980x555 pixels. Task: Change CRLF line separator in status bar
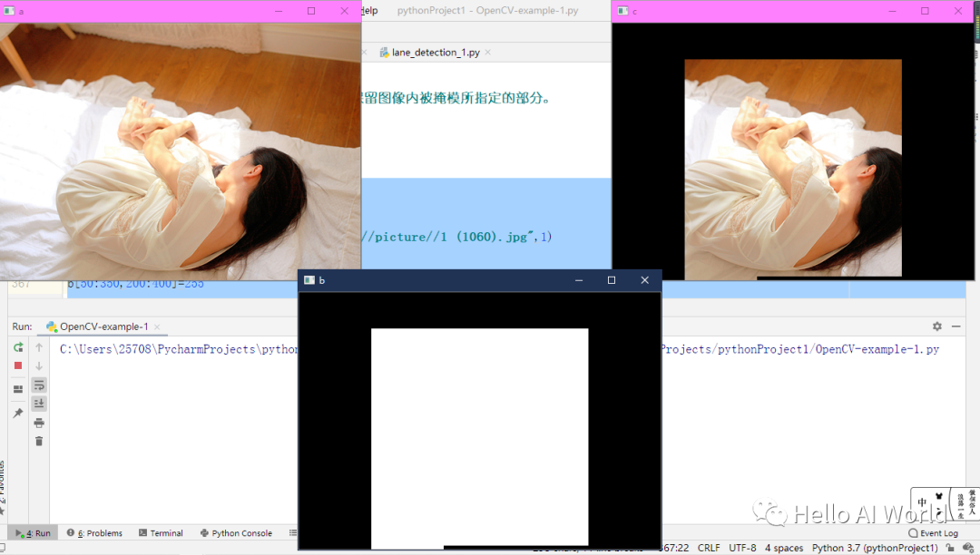click(709, 548)
